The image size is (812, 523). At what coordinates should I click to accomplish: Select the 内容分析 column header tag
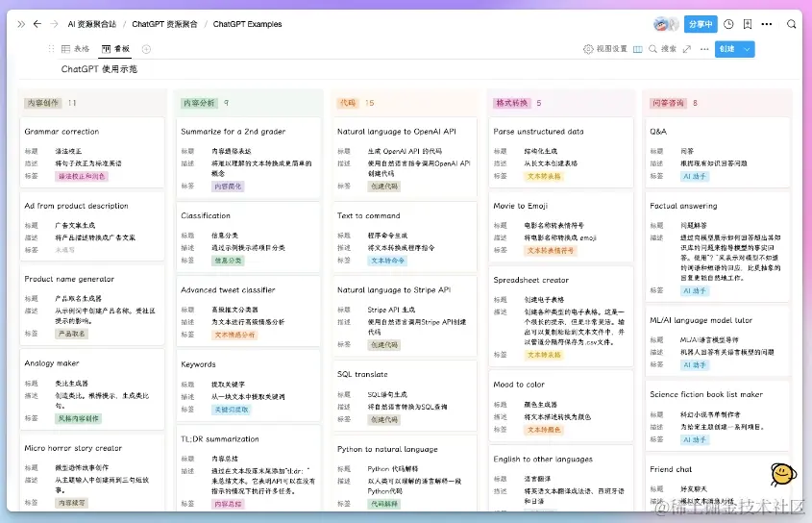[x=199, y=103]
